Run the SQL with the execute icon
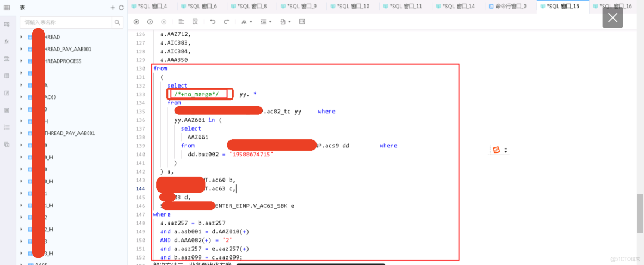 pyautogui.click(x=137, y=21)
